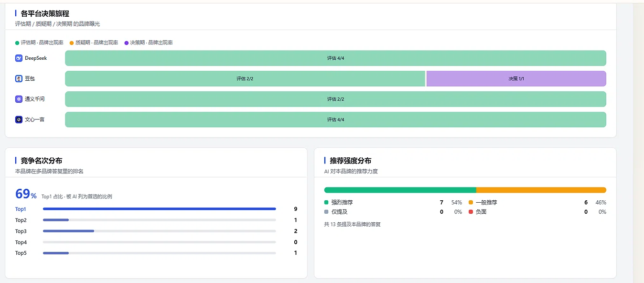The width and height of the screenshot is (644, 283).
Task: Click the 推荐强度分布 heading
Action: pos(351,161)
